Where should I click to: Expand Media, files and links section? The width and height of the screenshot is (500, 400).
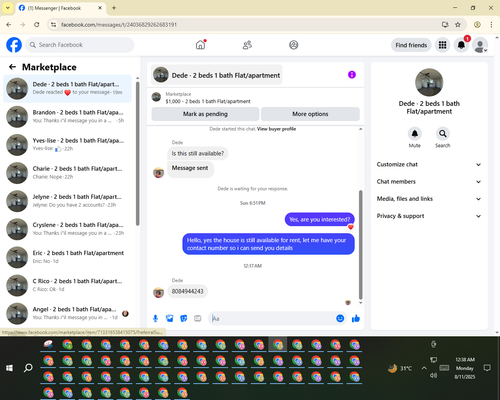[429, 199]
